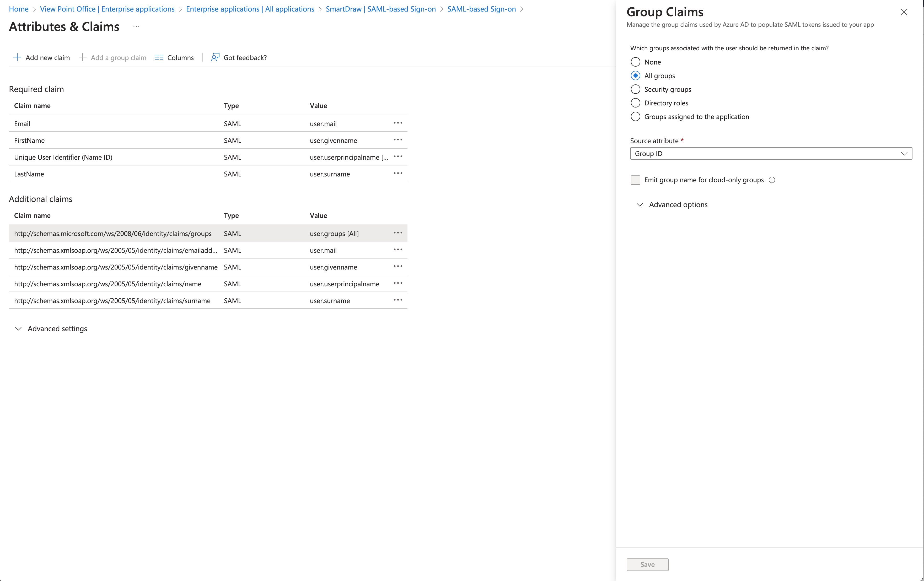The image size is (924, 581).
Task: Open ellipsis next to Attributes & Claims title
Action: [x=136, y=27]
